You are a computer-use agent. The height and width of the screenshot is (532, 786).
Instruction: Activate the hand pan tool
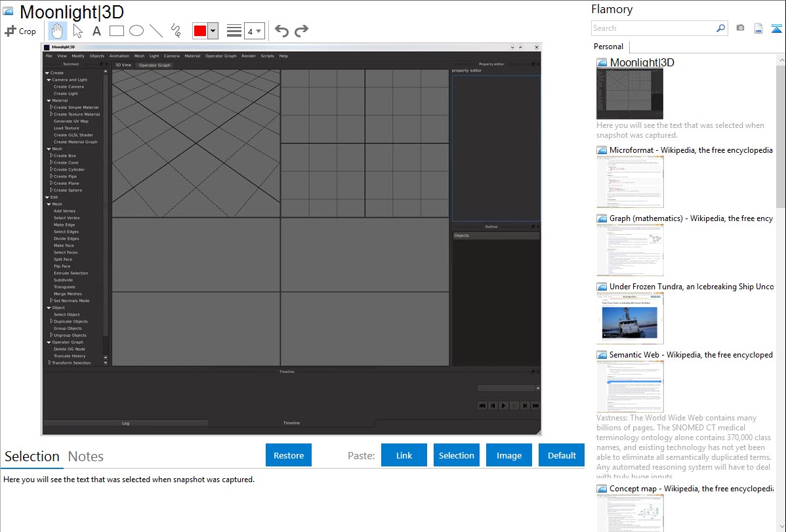click(58, 31)
